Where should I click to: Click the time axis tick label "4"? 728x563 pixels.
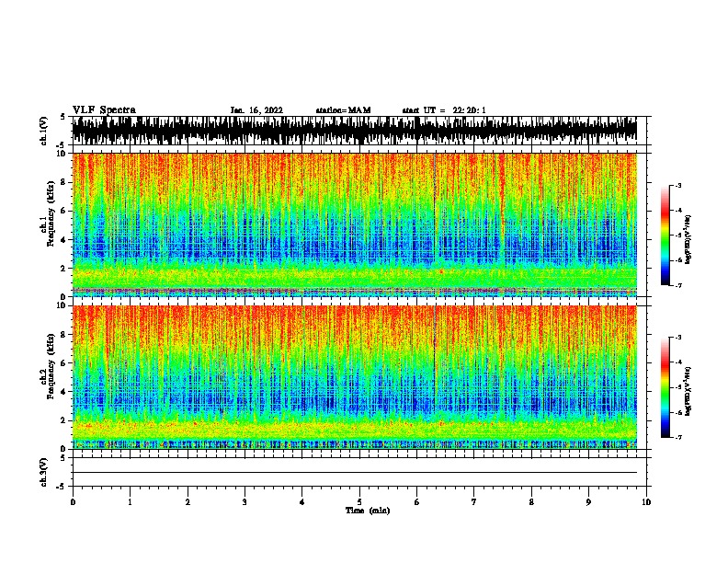point(302,502)
